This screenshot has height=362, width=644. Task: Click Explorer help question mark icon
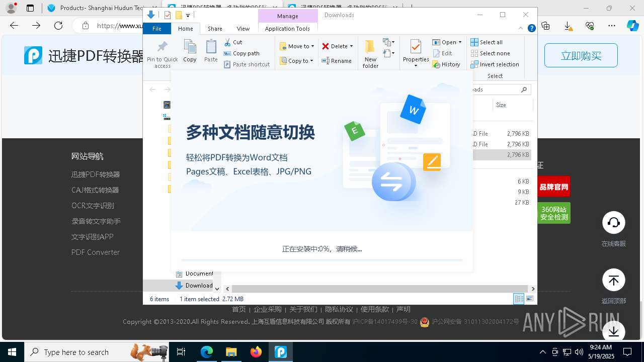(x=531, y=29)
